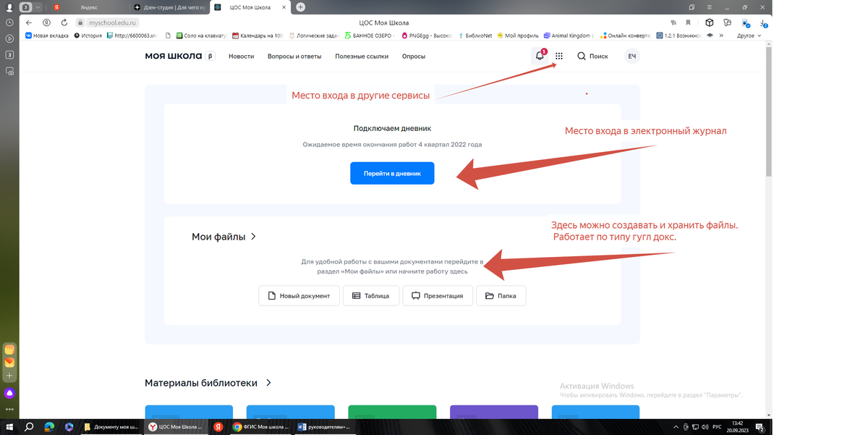Create a new Таблица
Screen dimensions: 868x435
tap(370, 295)
